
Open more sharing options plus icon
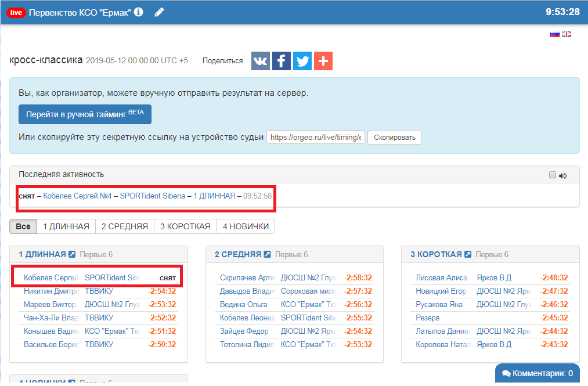pyautogui.click(x=323, y=61)
